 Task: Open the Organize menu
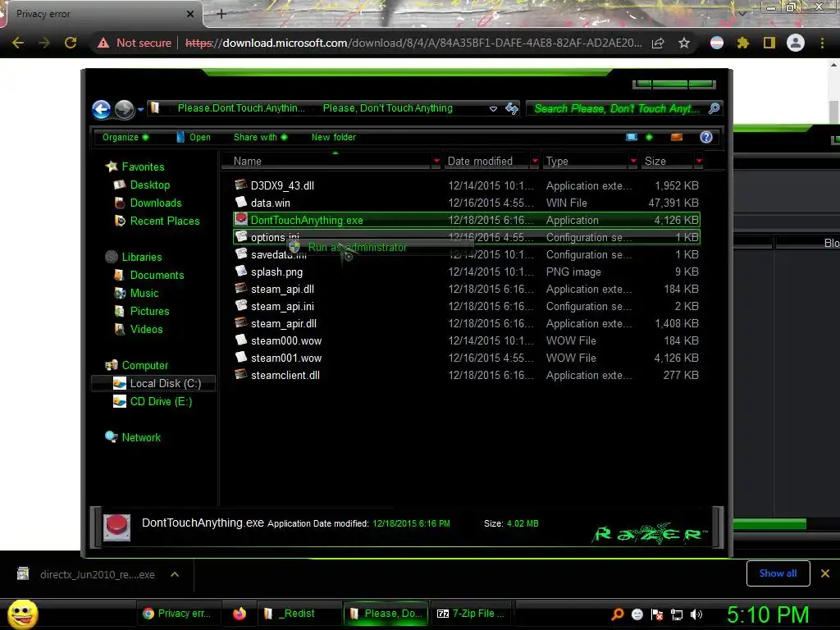click(126, 137)
